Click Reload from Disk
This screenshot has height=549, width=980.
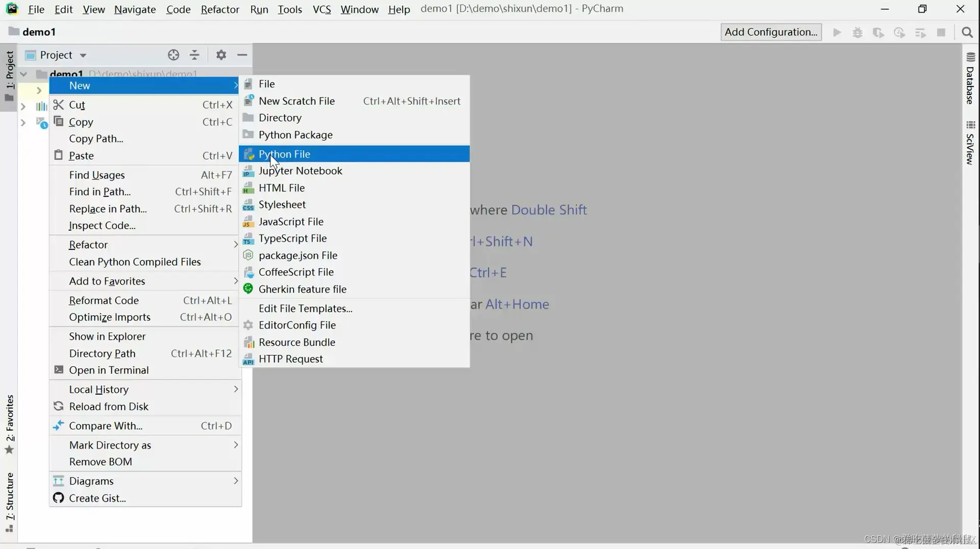145,407
